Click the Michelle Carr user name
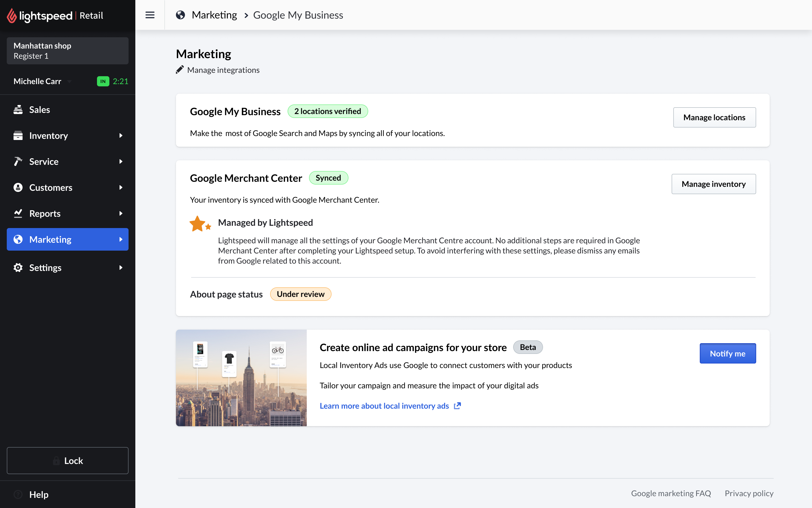Image resolution: width=812 pixels, height=508 pixels. tap(37, 81)
